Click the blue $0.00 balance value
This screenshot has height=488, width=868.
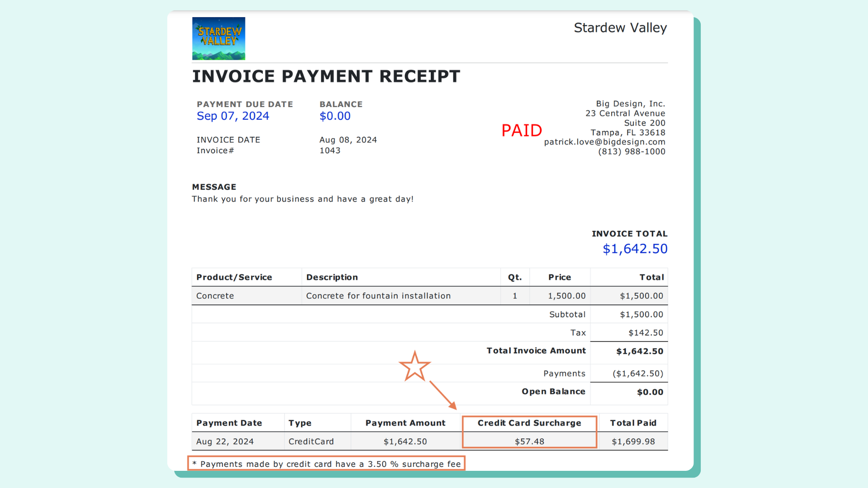click(x=335, y=116)
